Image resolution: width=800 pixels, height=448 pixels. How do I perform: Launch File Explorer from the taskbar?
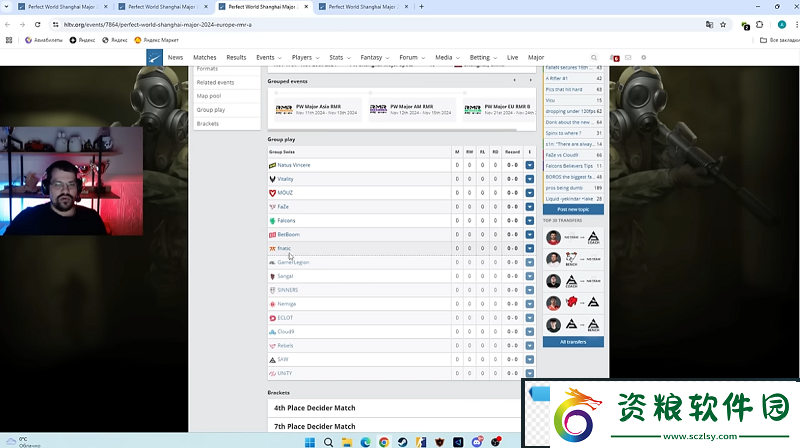(347, 442)
